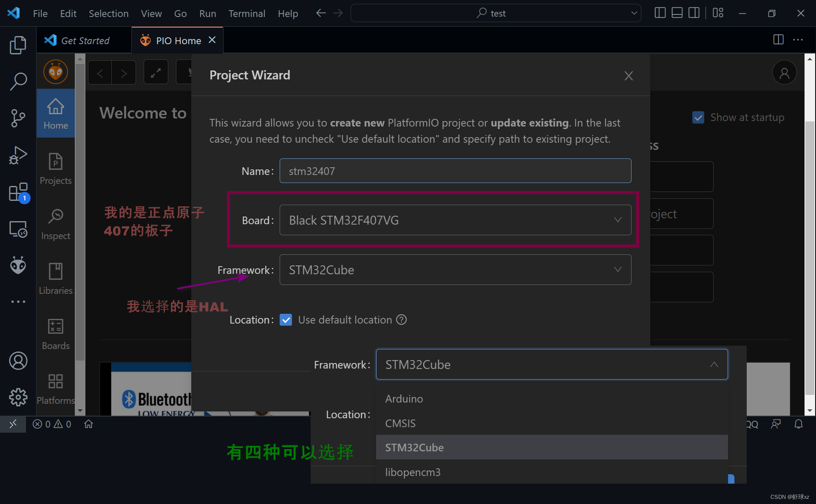The width and height of the screenshot is (816, 504).
Task: Go forward using title bar arrow
Action: pyautogui.click(x=338, y=13)
